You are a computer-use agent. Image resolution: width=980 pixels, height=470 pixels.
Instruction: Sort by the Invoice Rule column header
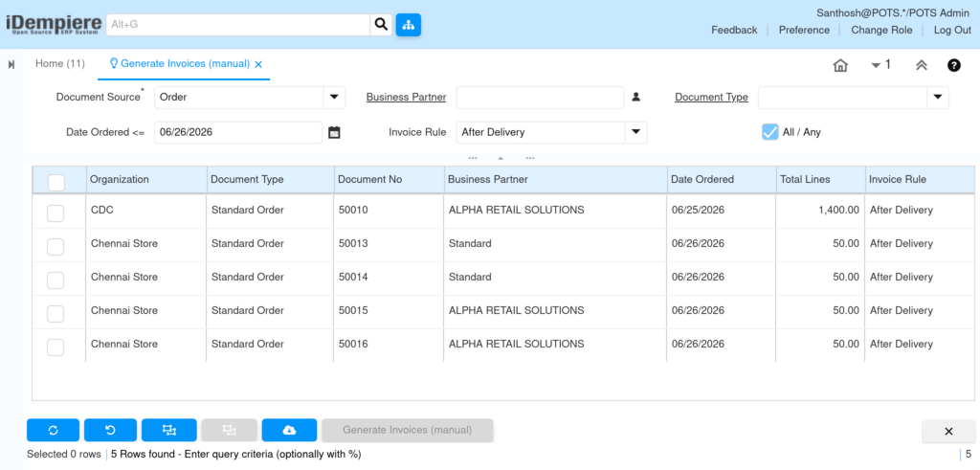click(x=920, y=179)
